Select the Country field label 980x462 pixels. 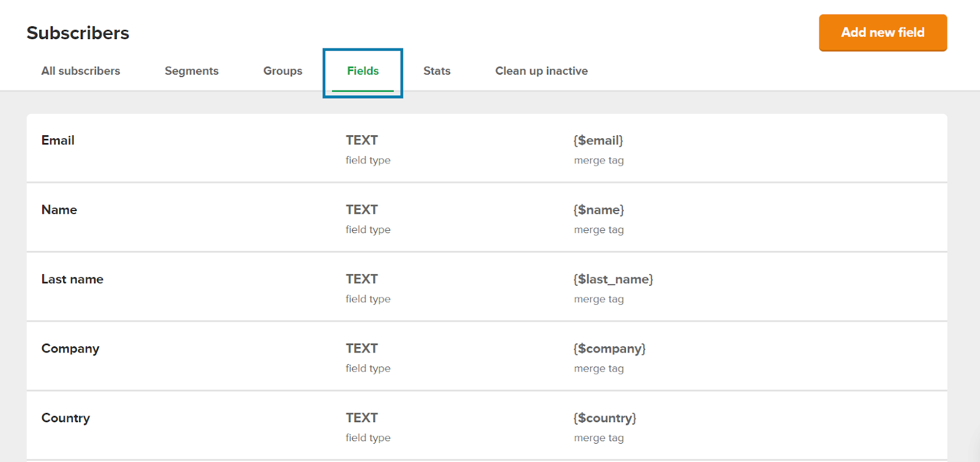(66, 419)
